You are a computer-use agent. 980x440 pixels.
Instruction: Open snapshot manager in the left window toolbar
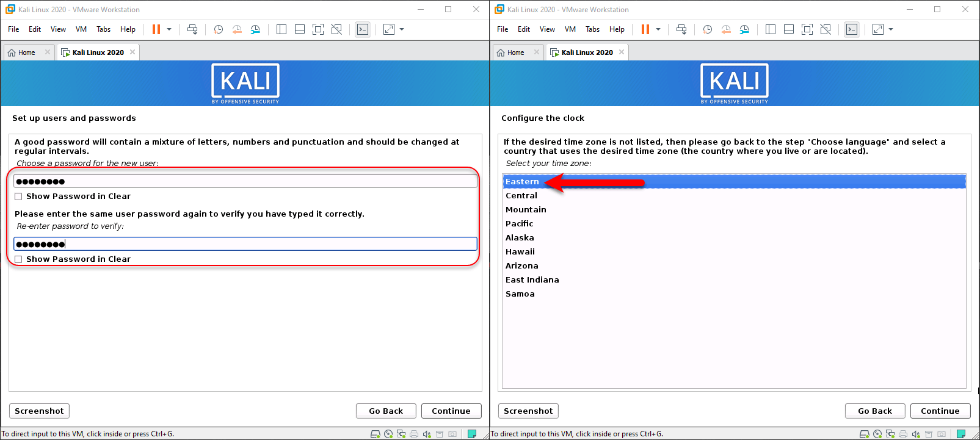click(255, 29)
